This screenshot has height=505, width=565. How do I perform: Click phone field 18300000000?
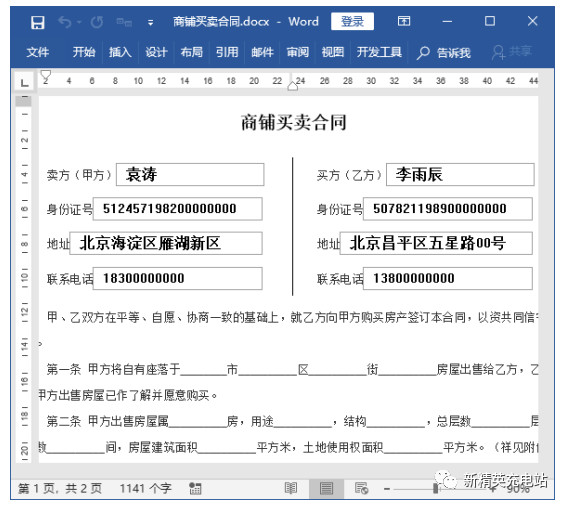[178, 278]
